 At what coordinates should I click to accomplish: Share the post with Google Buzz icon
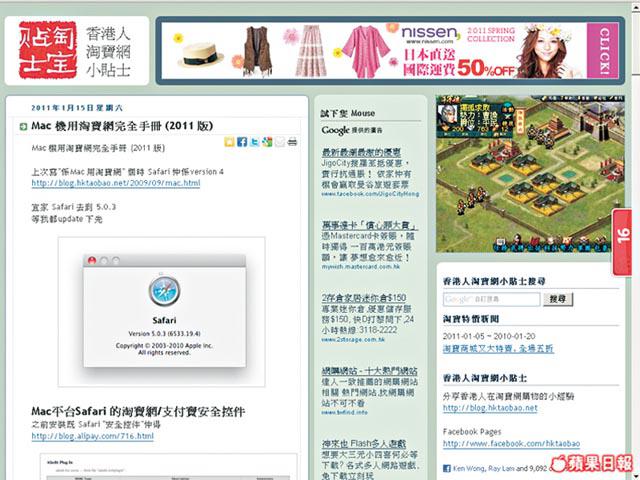click(267, 142)
